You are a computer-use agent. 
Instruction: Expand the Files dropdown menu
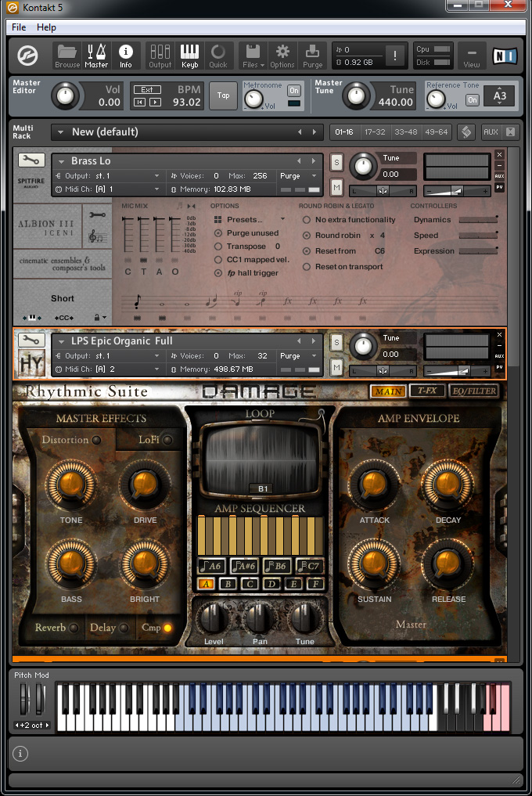coord(253,55)
